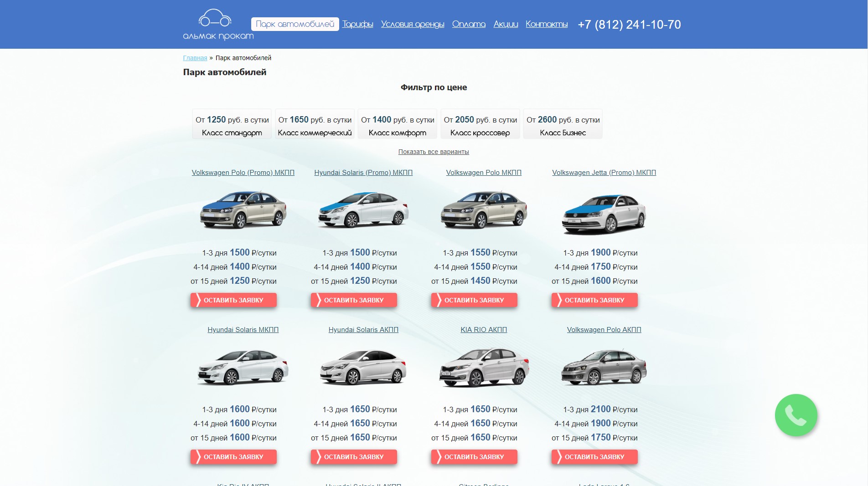Filter by Класс комфорт from 1400
The image size is (868, 486).
click(x=398, y=124)
